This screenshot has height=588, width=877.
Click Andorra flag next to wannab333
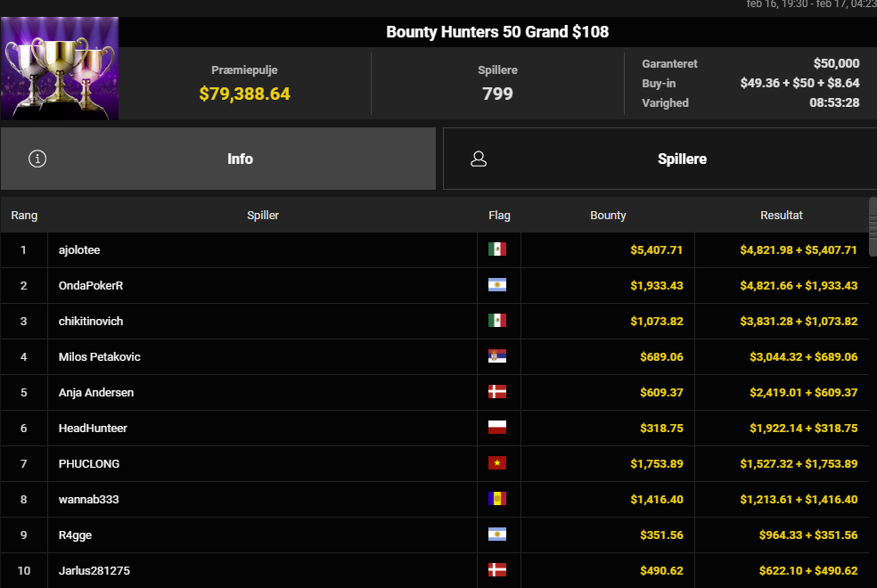[x=497, y=499]
